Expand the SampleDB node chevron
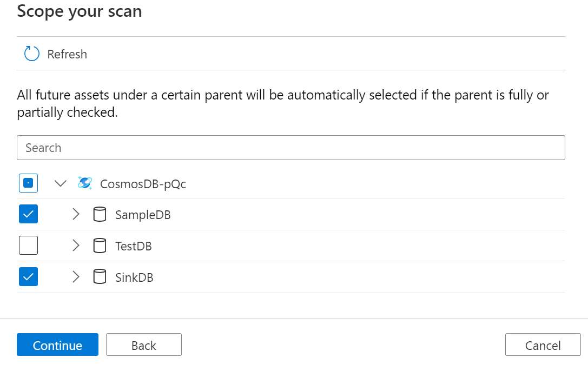Screen dimensions: 588x371 (x=76, y=214)
